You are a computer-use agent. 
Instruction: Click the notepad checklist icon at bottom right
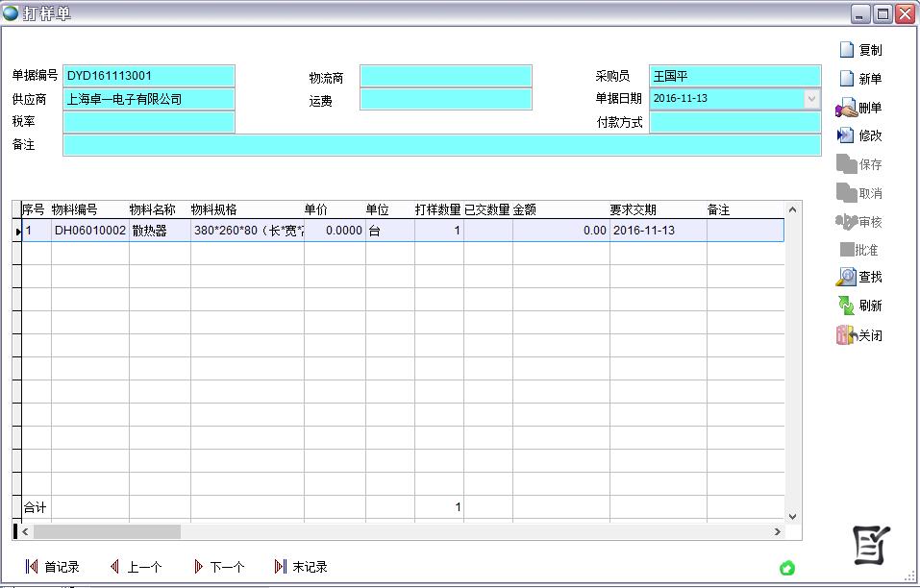(871, 545)
